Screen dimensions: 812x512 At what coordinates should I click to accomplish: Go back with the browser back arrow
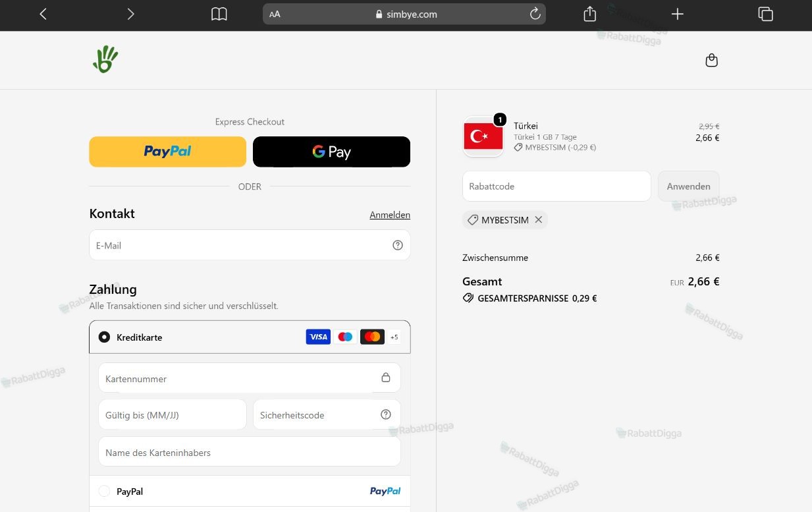pyautogui.click(x=43, y=14)
